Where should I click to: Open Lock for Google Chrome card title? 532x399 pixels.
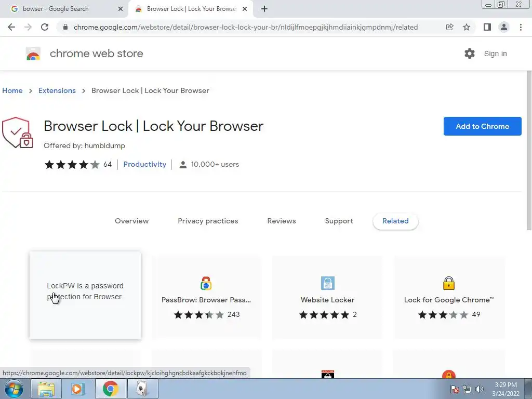click(x=448, y=300)
